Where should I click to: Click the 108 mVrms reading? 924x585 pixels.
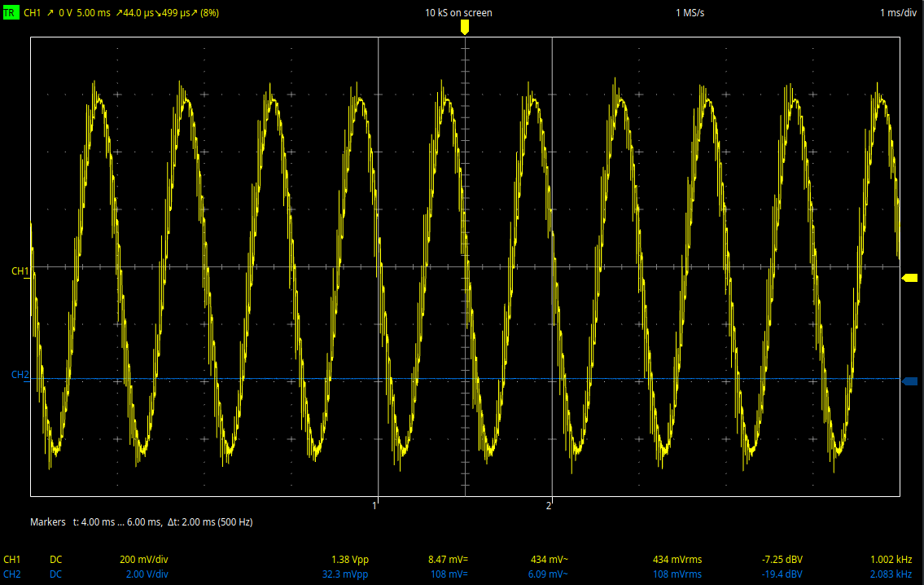click(677, 574)
